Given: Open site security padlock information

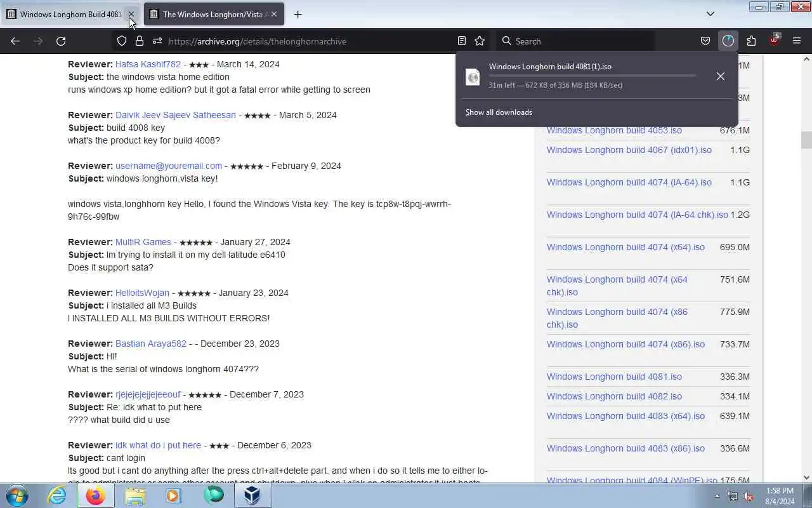Looking at the screenshot, I should click(139, 41).
